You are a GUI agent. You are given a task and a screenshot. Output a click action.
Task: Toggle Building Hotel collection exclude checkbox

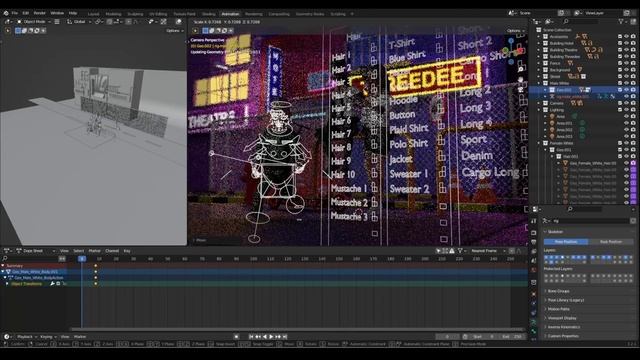[x=620, y=43]
